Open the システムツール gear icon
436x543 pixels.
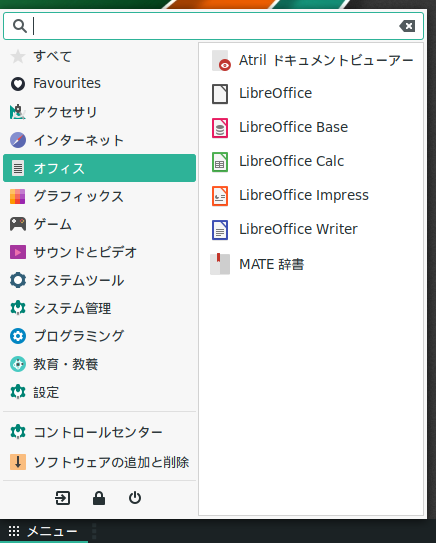pos(18,280)
